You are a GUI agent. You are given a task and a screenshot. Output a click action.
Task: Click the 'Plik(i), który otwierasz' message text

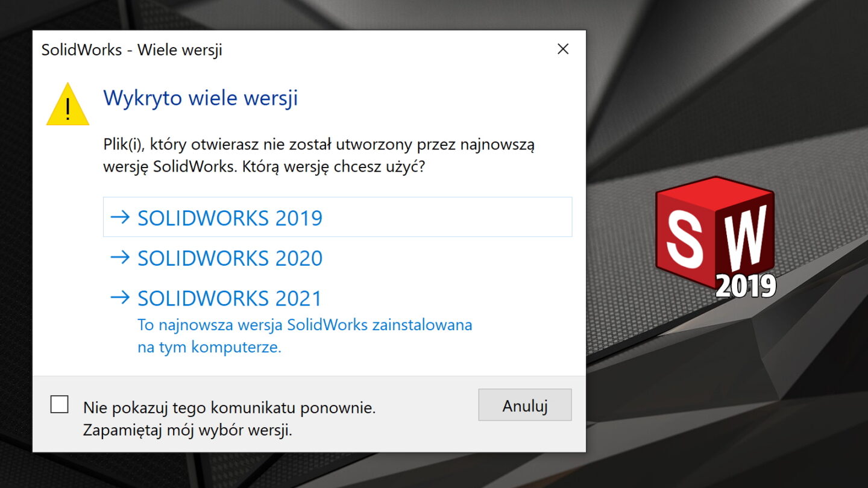[x=319, y=155]
